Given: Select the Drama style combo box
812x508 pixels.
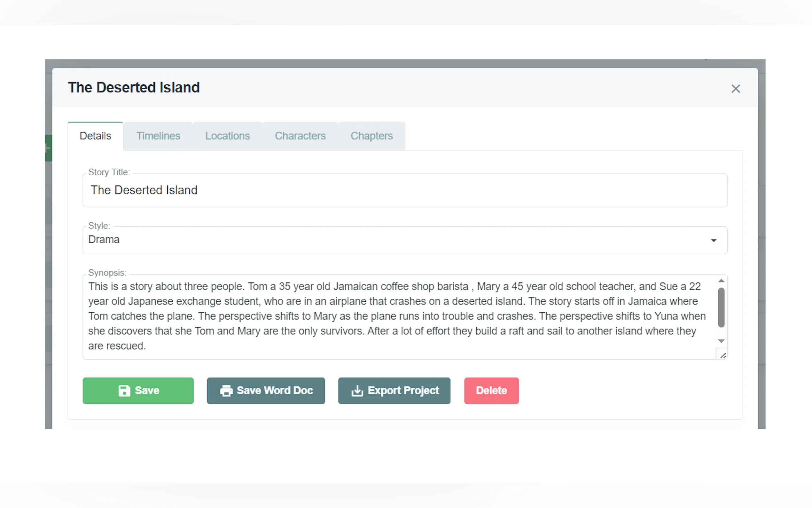Looking at the screenshot, I should 405,240.
